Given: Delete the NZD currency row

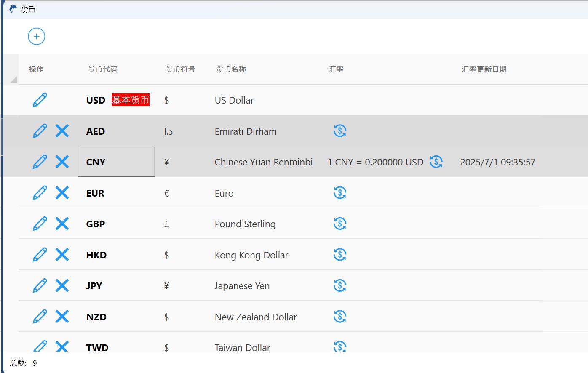Looking at the screenshot, I should click(62, 317).
